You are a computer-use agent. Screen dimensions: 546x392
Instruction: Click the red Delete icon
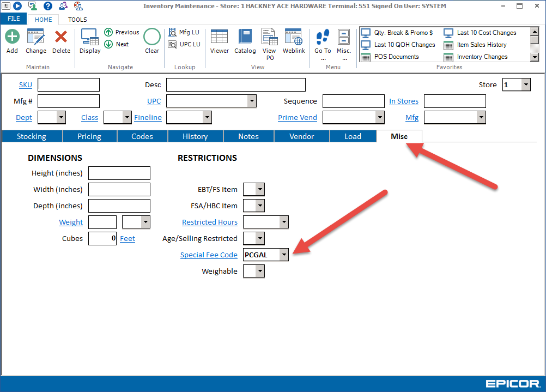point(61,37)
